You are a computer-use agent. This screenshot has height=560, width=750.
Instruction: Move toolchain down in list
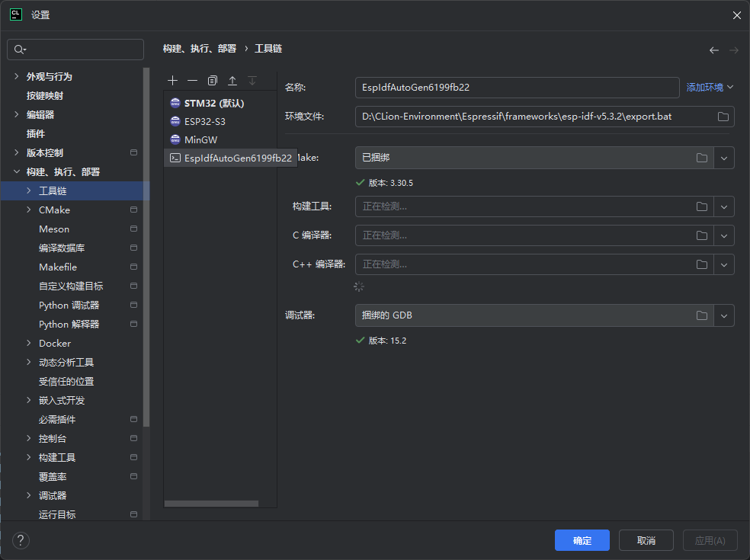252,80
